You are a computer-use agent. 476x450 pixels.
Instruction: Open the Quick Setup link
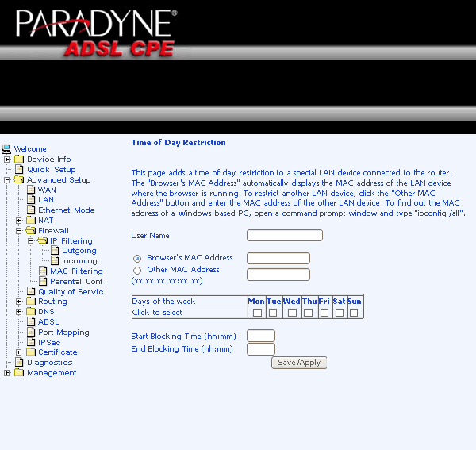point(52,170)
